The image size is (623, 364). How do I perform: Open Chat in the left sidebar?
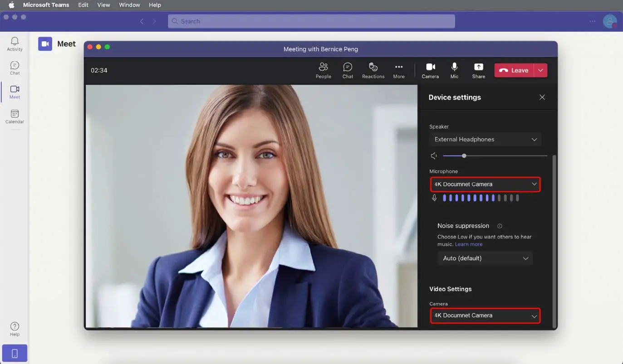[x=15, y=68]
